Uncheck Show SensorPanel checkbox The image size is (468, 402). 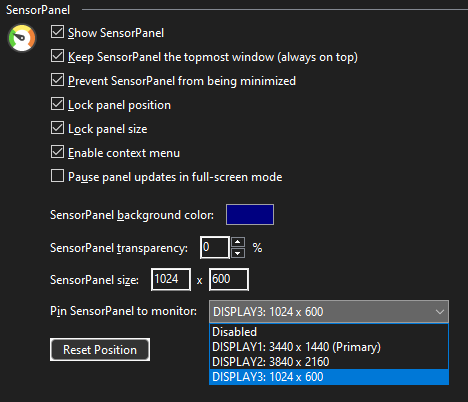(x=57, y=32)
